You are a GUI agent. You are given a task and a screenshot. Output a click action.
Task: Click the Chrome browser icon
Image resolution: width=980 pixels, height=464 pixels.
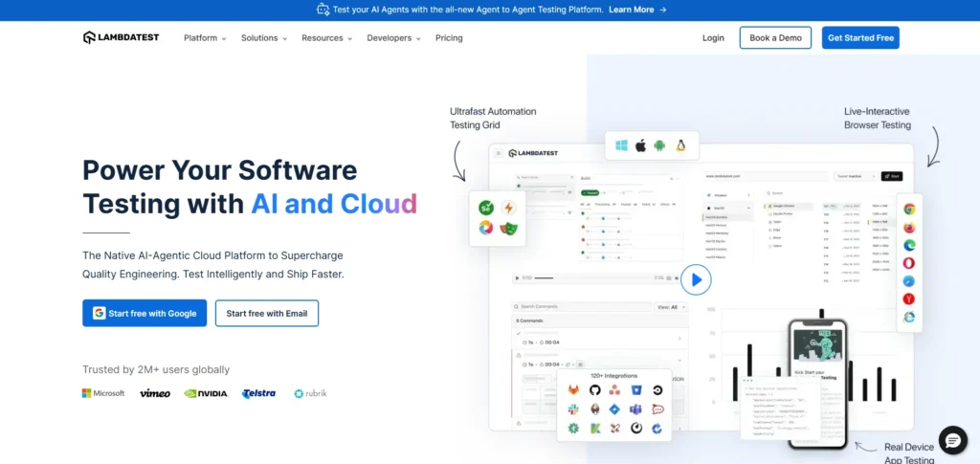(x=909, y=210)
